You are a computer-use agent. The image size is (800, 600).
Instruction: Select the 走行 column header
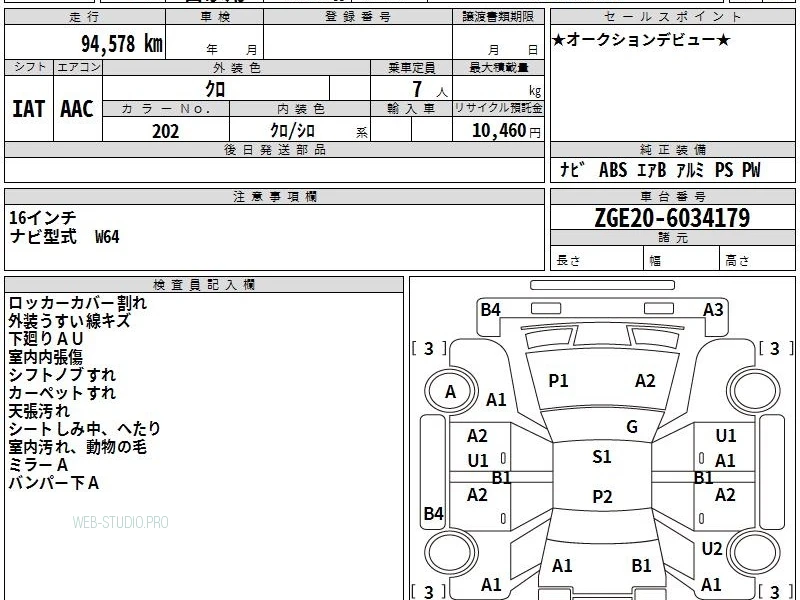tap(85, 17)
